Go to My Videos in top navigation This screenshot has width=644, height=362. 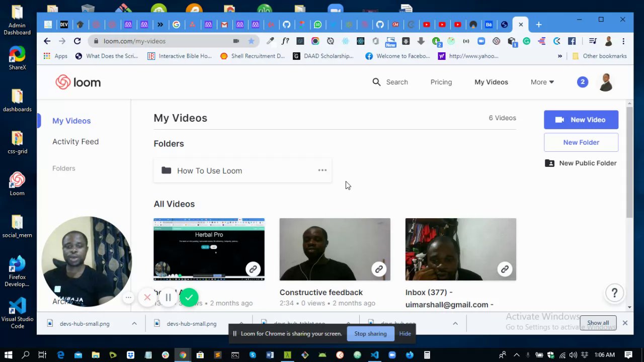491,82
